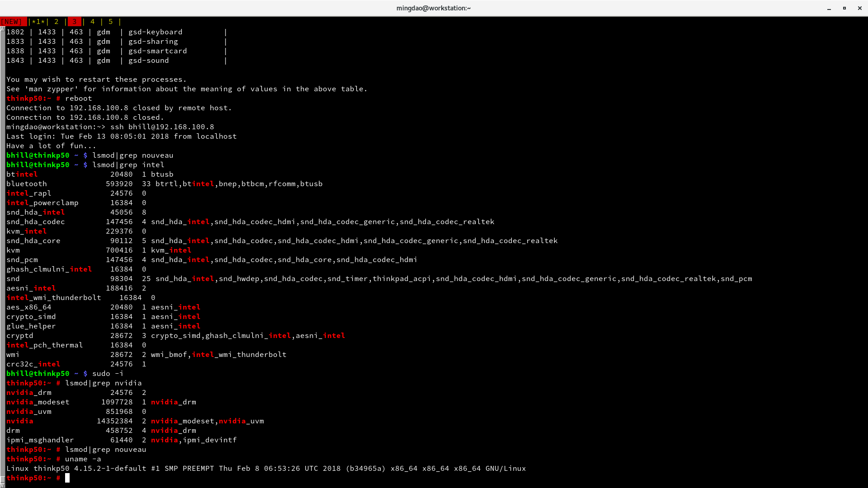
Task: Switch to terminal tab 4
Action: [92, 22]
